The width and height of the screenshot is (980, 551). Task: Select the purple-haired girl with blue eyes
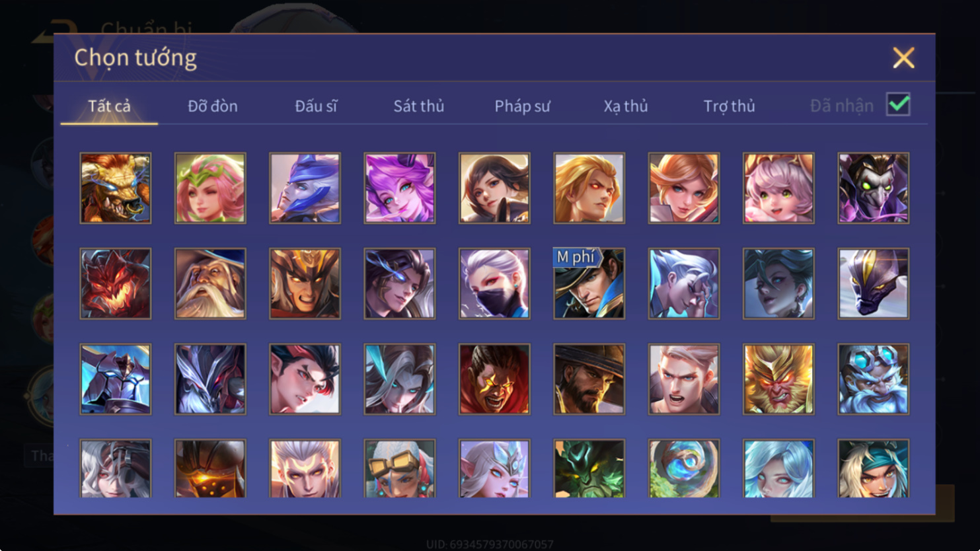(400, 188)
